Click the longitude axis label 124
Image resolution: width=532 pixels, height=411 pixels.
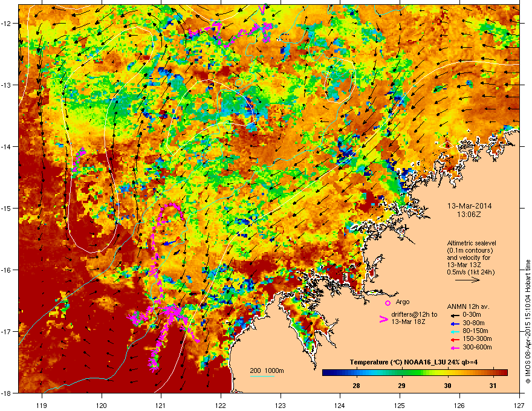tap(340, 405)
